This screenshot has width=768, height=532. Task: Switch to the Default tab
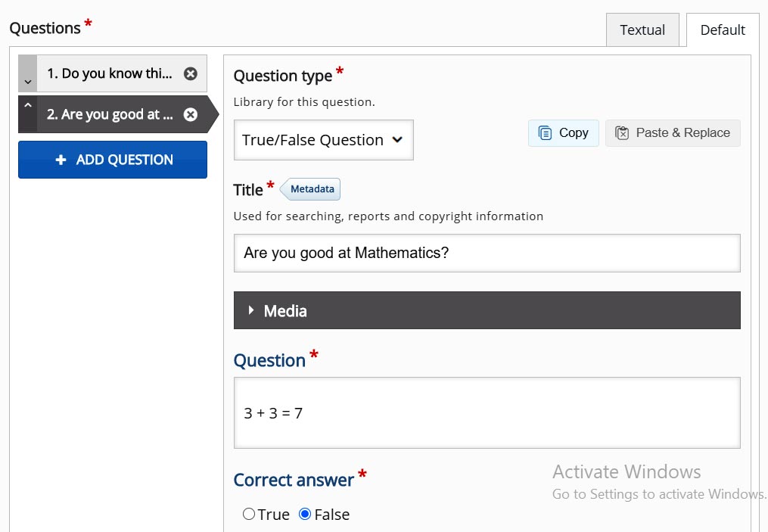point(723,30)
